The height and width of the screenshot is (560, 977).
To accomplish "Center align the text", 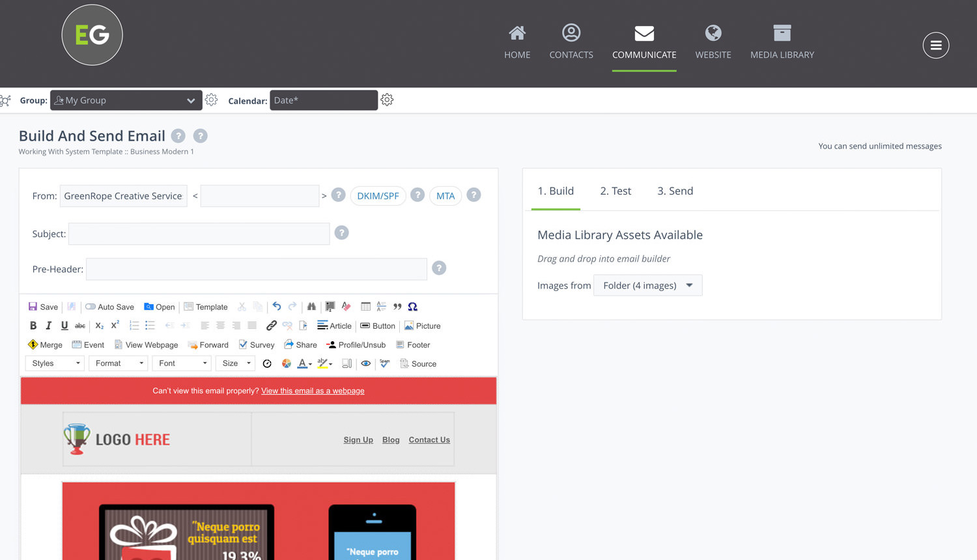I will [220, 326].
